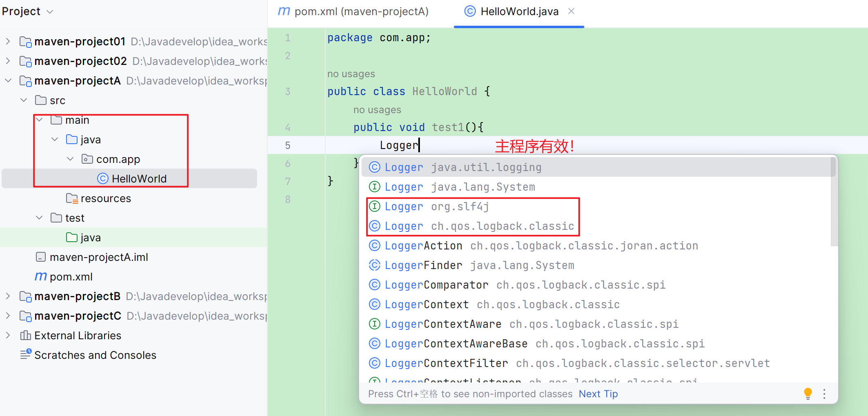Select the maven-projectB module folder icon

coord(26,296)
